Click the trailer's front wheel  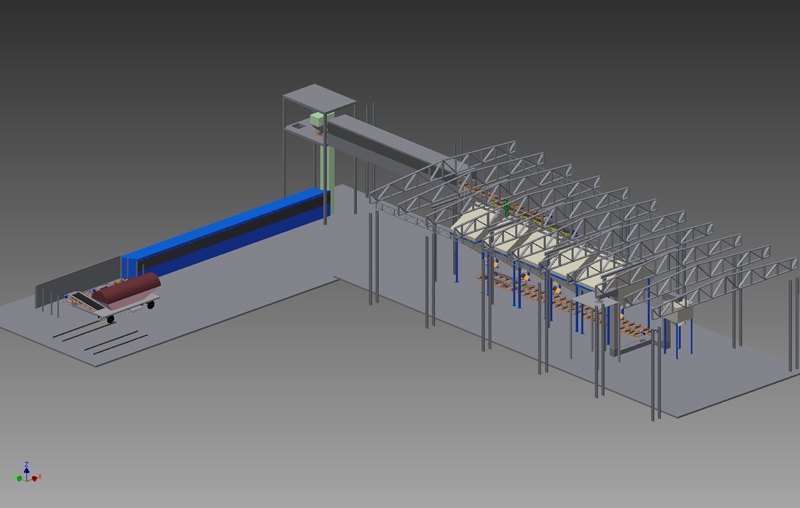tap(110, 317)
